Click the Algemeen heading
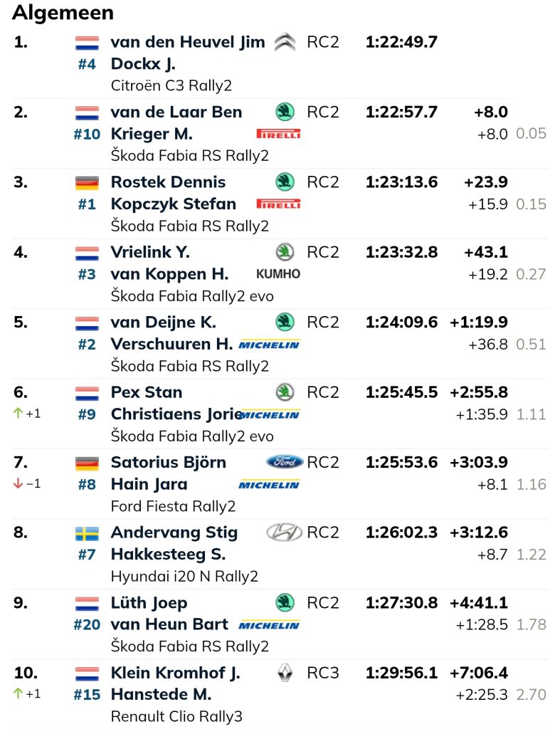 click(63, 13)
